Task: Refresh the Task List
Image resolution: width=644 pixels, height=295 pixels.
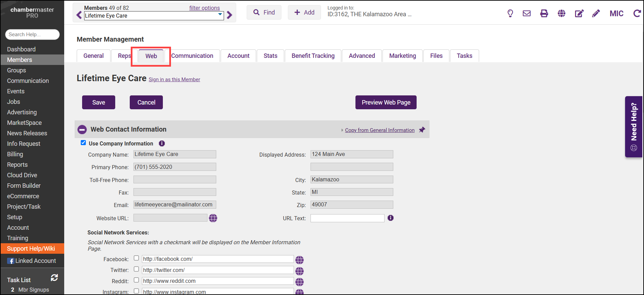Action: [54, 278]
